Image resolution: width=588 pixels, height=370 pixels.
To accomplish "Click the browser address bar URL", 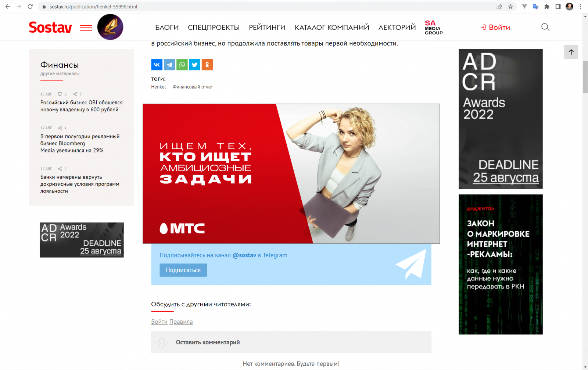I will coord(93,7).
